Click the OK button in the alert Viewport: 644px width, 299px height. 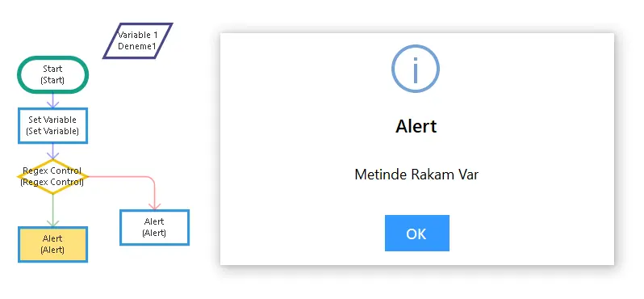click(x=417, y=234)
